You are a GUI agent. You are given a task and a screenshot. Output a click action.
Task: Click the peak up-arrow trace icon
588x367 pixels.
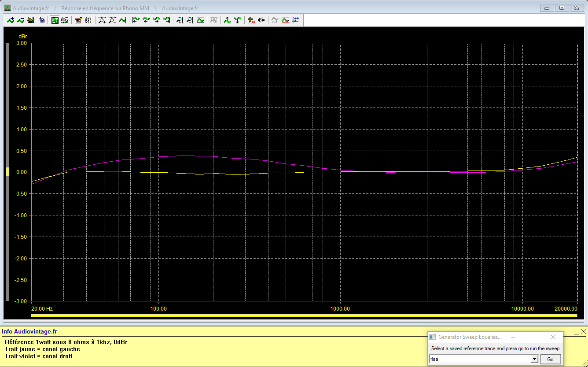[x=228, y=20]
